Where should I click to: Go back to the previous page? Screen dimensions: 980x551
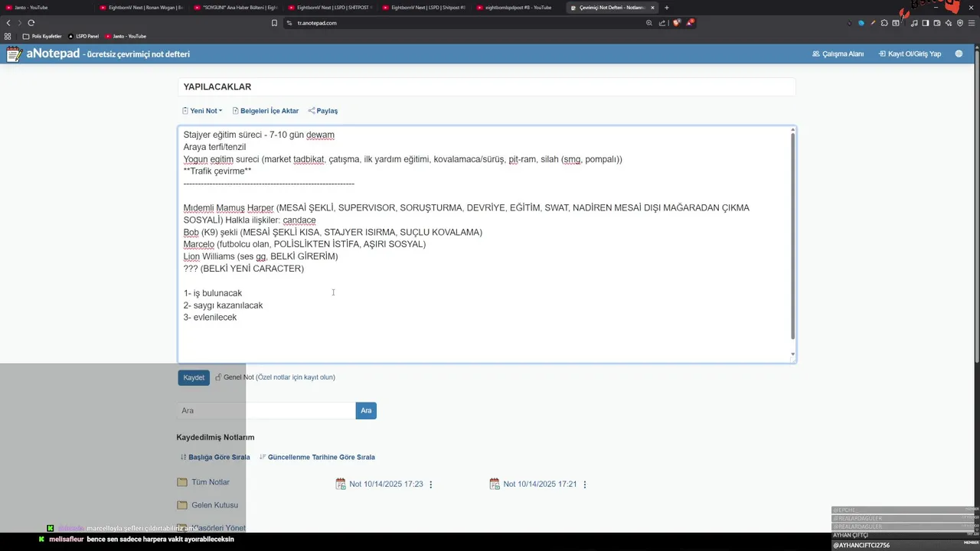coord(8,23)
